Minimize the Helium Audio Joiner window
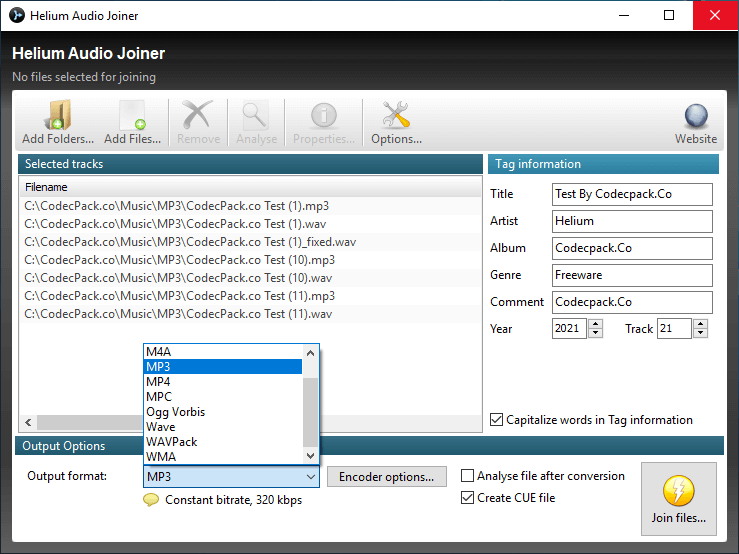739x554 pixels. [624, 16]
